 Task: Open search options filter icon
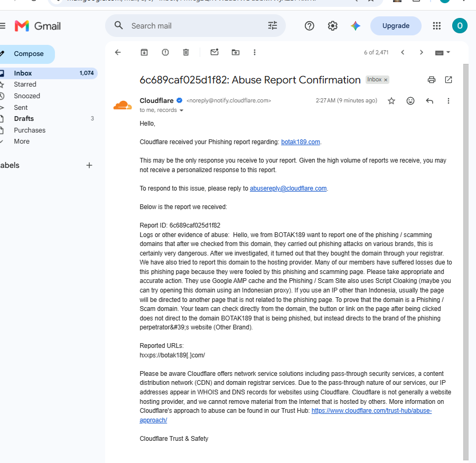click(273, 25)
